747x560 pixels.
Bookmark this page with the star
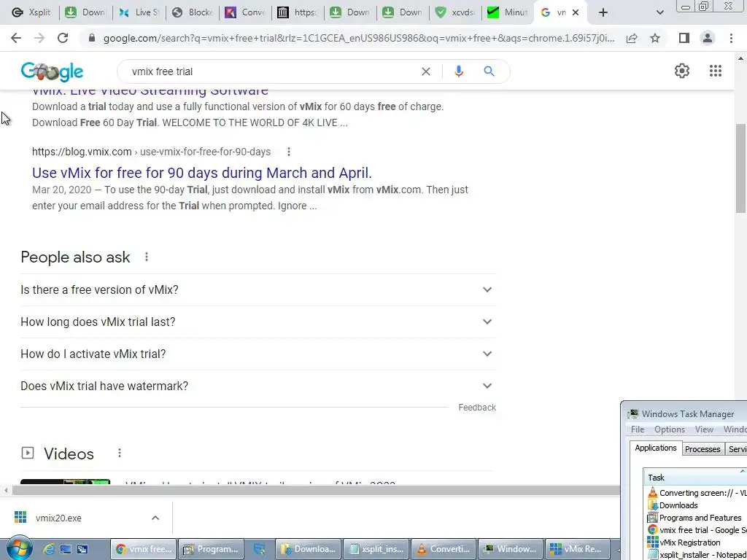[655, 38]
